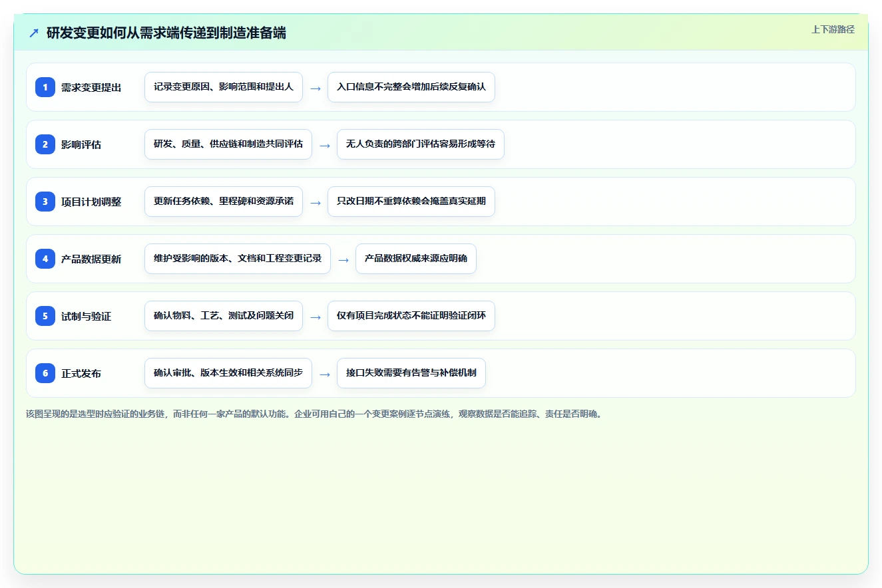Click step number badge 2
Viewport: 882px width, 588px height.
coord(45,144)
